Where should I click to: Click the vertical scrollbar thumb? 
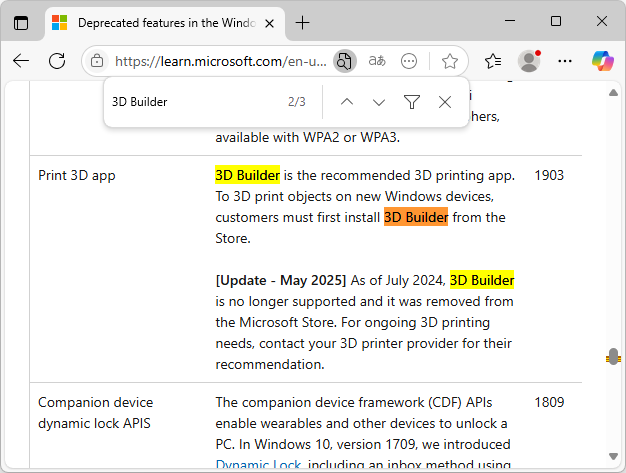point(613,356)
